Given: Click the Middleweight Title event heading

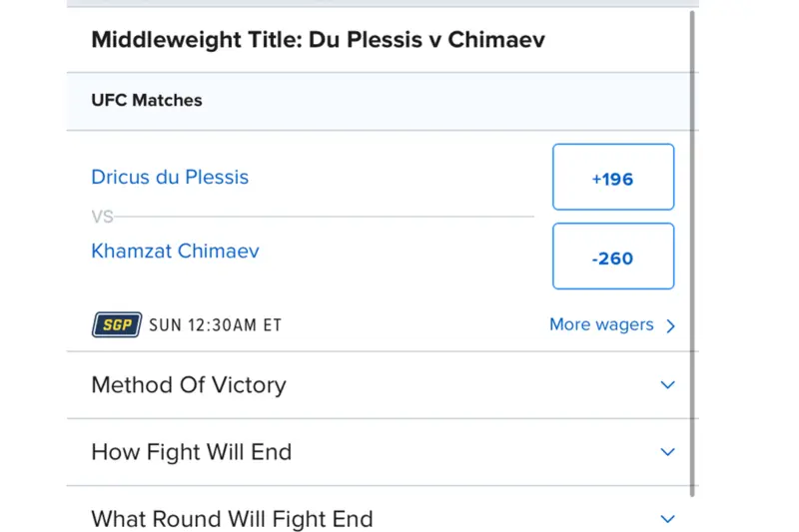Looking at the screenshot, I should coord(318,40).
